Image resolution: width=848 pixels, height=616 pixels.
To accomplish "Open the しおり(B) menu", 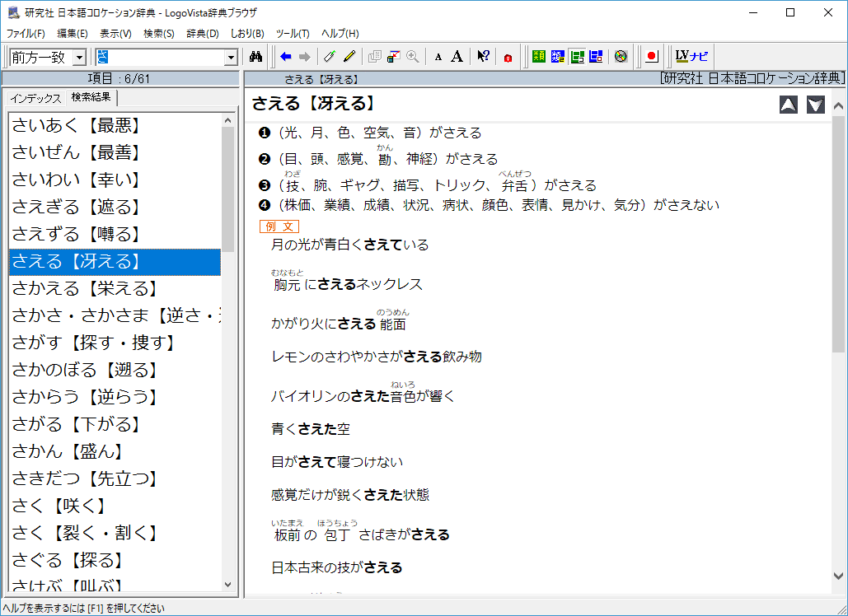I will [247, 34].
